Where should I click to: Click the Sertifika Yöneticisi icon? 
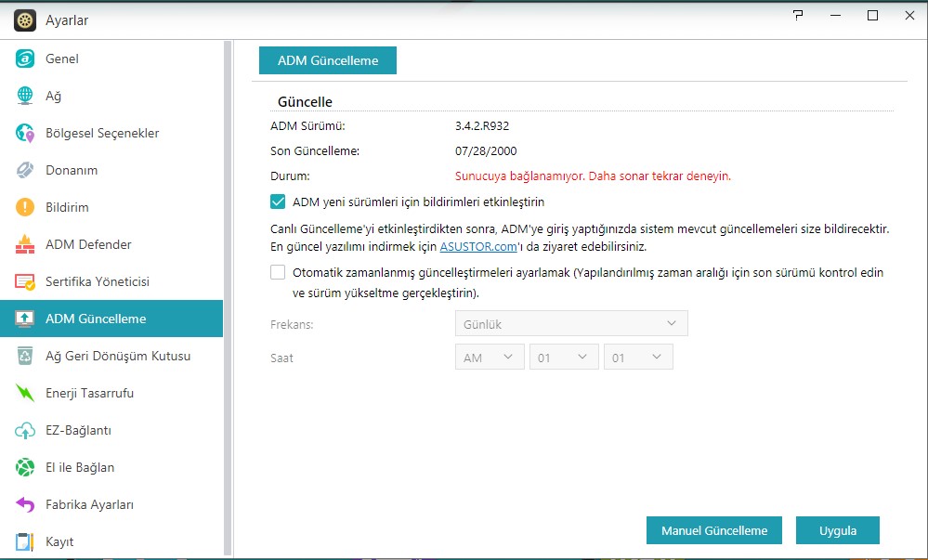tap(26, 281)
